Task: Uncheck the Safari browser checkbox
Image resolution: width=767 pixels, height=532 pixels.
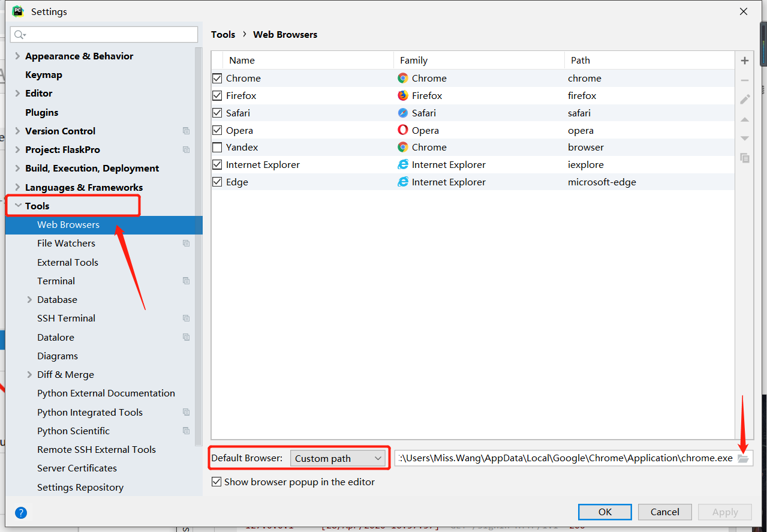Action: coord(217,113)
